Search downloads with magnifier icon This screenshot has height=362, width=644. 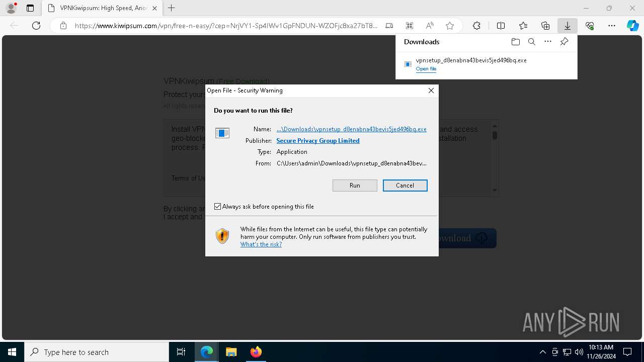[x=532, y=42]
